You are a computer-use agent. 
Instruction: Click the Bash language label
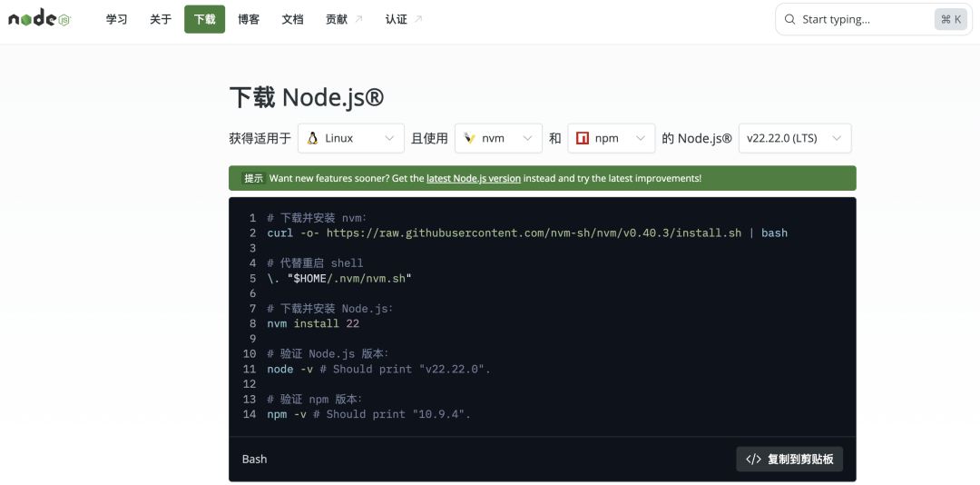(254, 460)
